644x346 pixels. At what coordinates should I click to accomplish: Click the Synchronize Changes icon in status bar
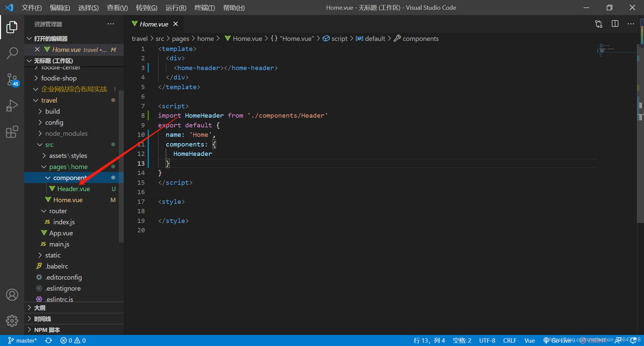(49, 341)
